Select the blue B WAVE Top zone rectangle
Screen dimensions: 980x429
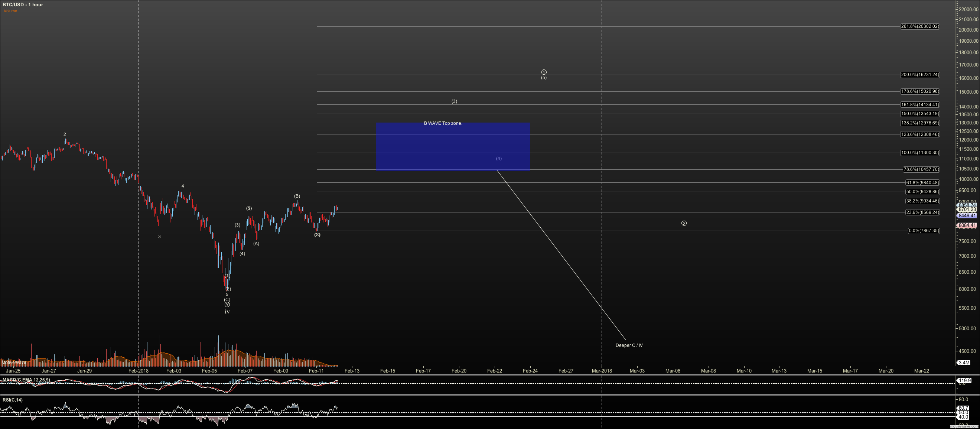[453, 147]
